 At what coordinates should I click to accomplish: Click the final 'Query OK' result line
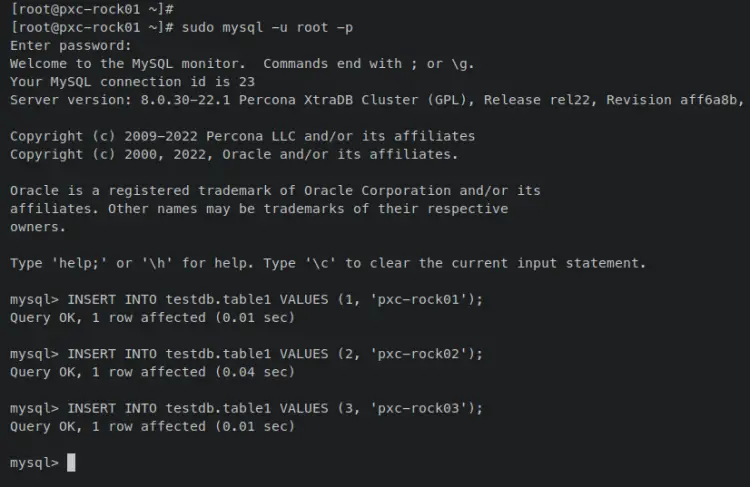coord(152,426)
